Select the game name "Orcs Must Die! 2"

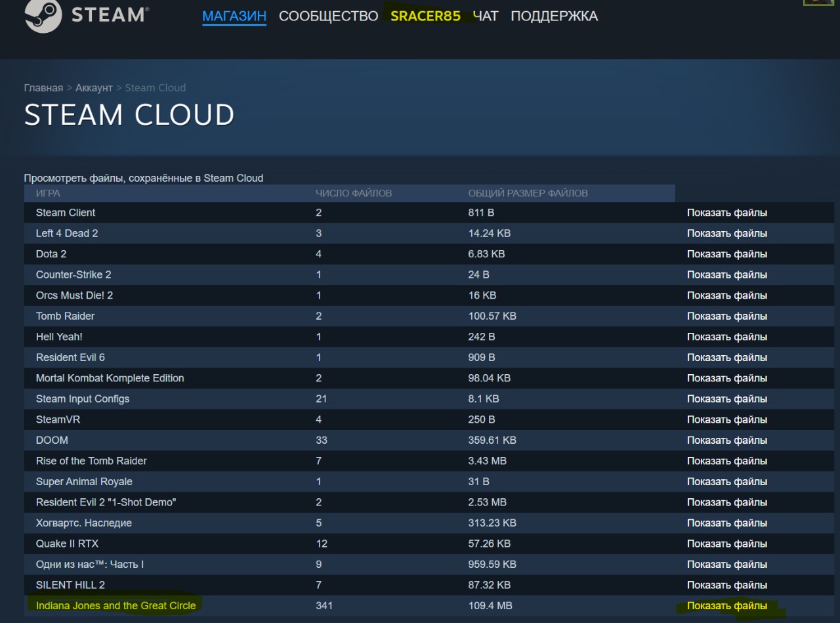pyautogui.click(x=74, y=295)
